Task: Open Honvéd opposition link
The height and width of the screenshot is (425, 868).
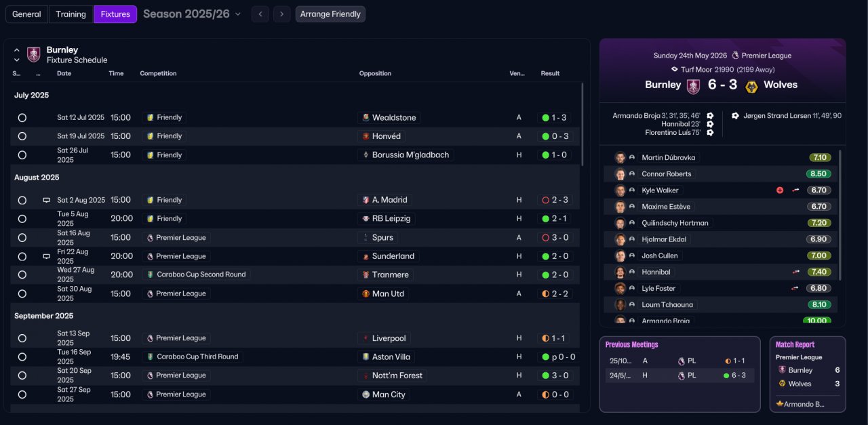Action: [x=382, y=136]
